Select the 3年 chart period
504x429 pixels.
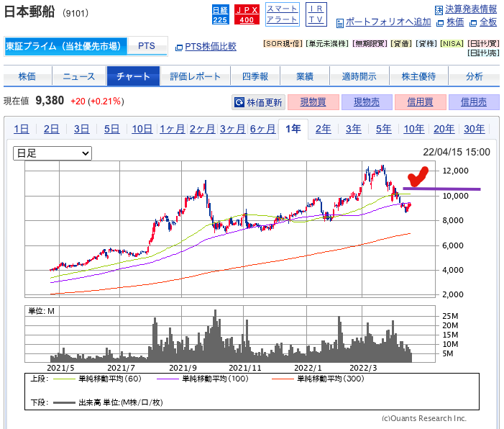(353, 129)
